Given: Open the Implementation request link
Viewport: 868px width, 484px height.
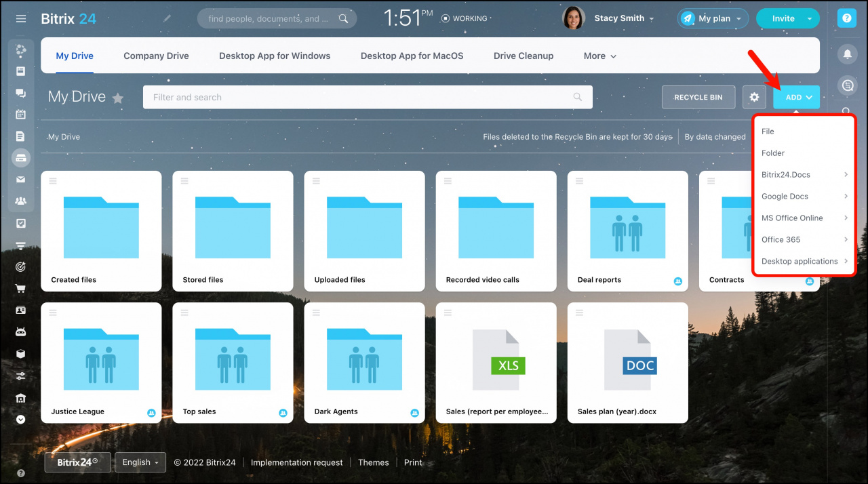Looking at the screenshot, I should (x=297, y=462).
